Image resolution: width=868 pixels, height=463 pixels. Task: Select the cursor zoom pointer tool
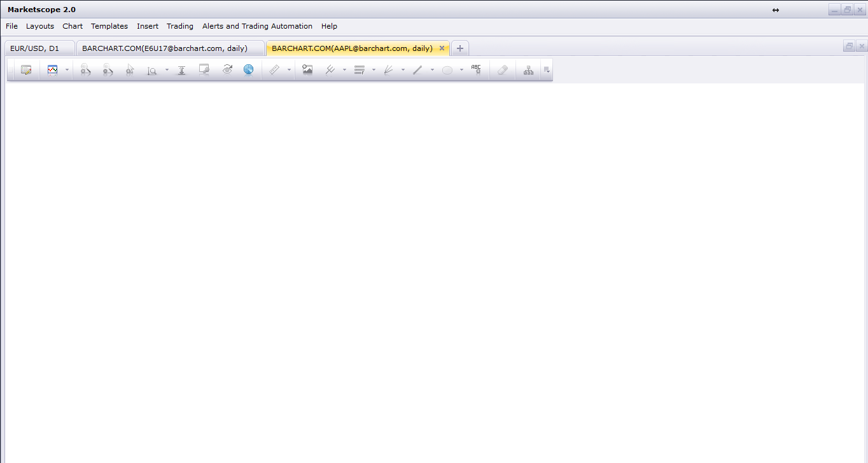(x=130, y=70)
